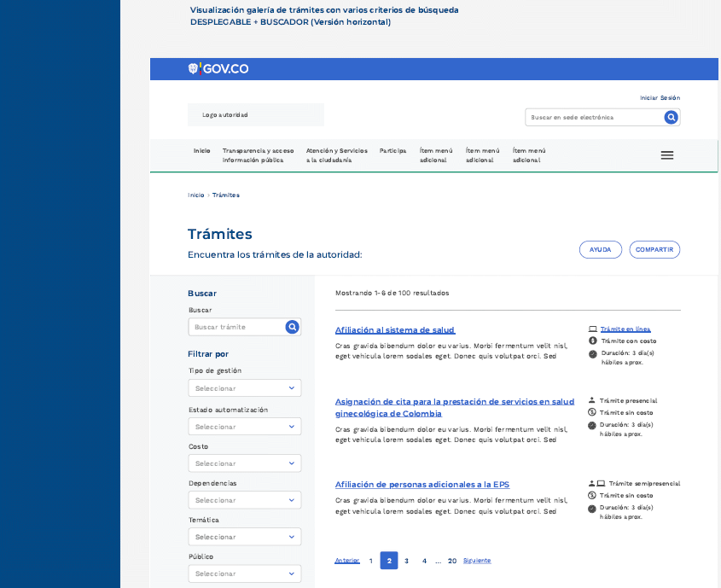Click the magnifier icon in site search
This screenshot has height=588, width=721.
coord(671,117)
